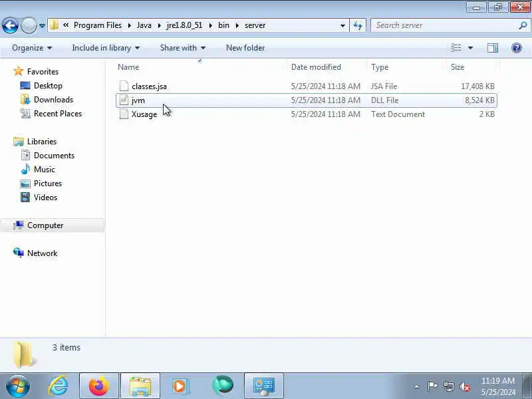Open Downloads in Favorites
This screenshot has width=532, height=399.
pyautogui.click(x=53, y=99)
